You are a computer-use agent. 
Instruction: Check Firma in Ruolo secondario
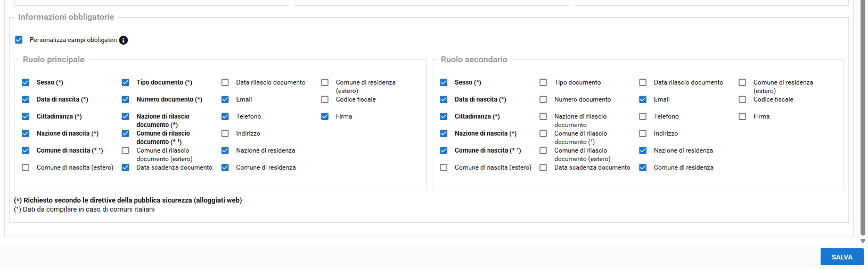(x=742, y=116)
